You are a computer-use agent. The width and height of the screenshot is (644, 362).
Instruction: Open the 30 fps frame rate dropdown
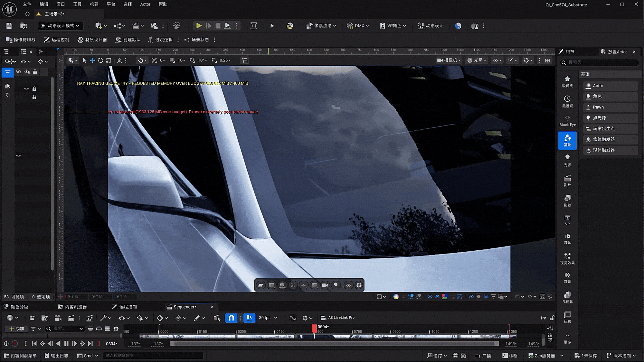coord(268,318)
